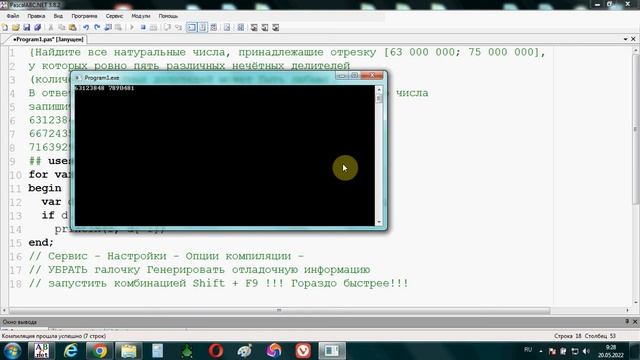This screenshot has height=360, width=640.
Task: Click the begin keyword on line 11
Action: point(45,188)
